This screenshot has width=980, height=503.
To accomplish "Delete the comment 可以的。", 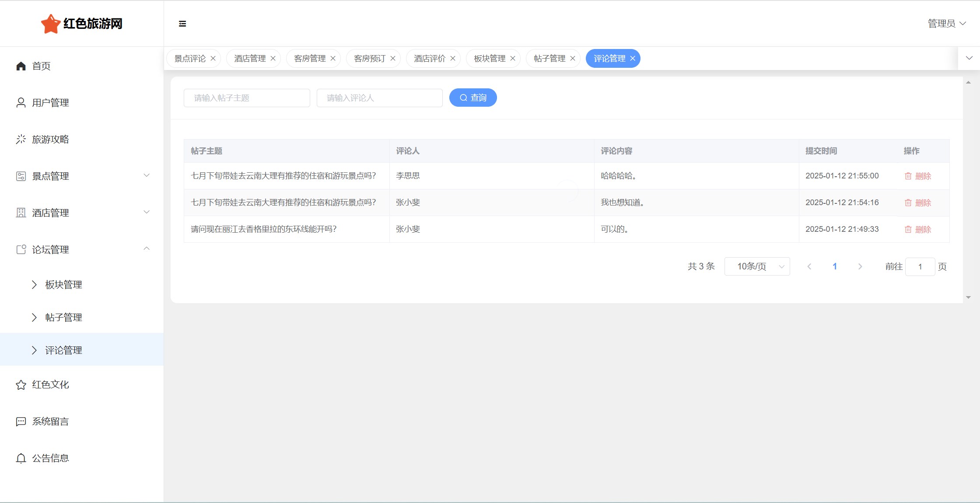I will (x=918, y=230).
